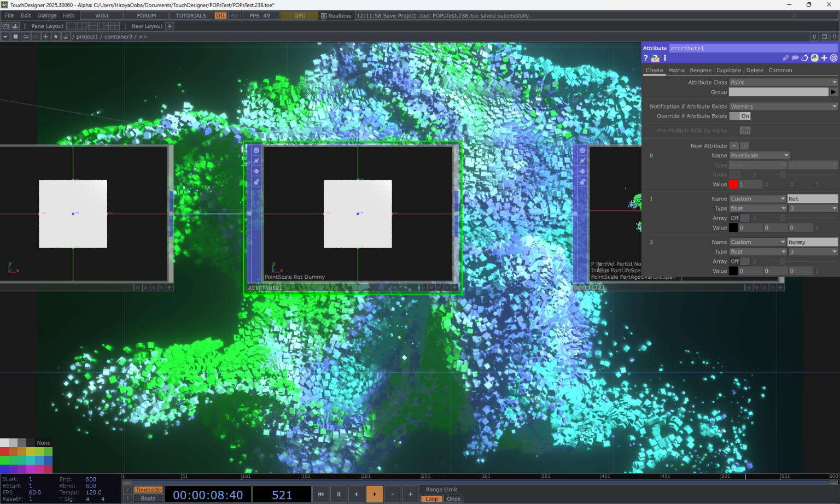Click the home icon in the network path bar
This screenshot has width=840, height=504.
tap(66, 37)
